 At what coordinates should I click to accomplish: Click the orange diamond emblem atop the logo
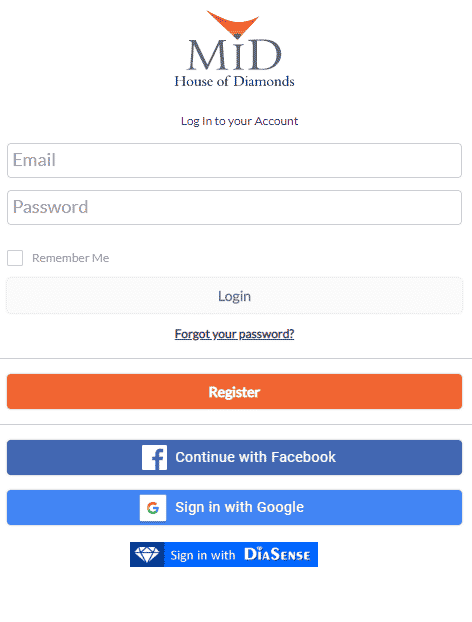tap(234, 25)
